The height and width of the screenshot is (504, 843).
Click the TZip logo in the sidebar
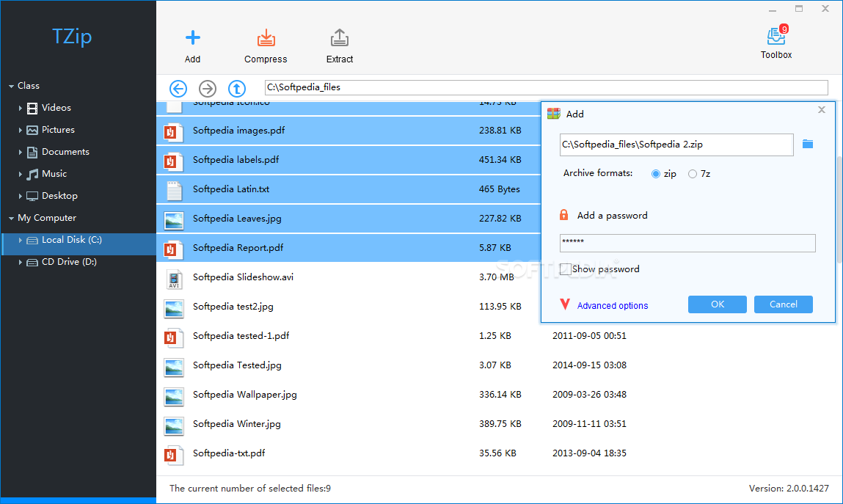(72, 37)
